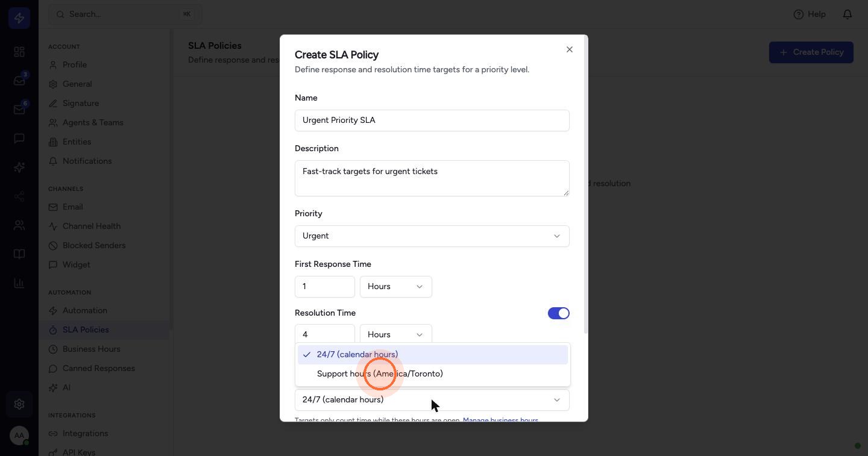
Task: Toggle the Resolution Time switch
Action: click(x=559, y=313)
